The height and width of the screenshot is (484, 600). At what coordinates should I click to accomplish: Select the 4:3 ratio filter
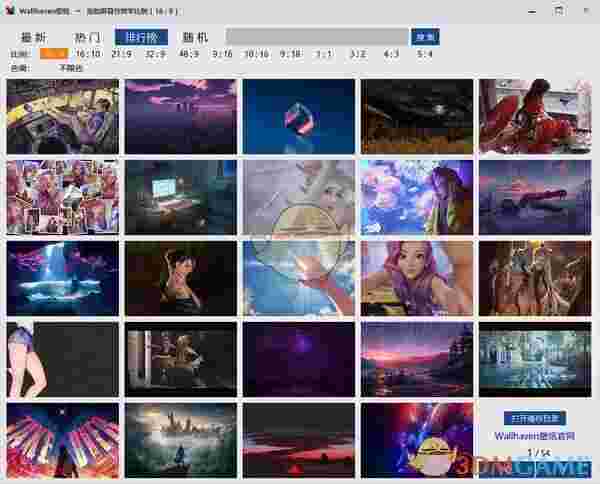tap(391, 54)
